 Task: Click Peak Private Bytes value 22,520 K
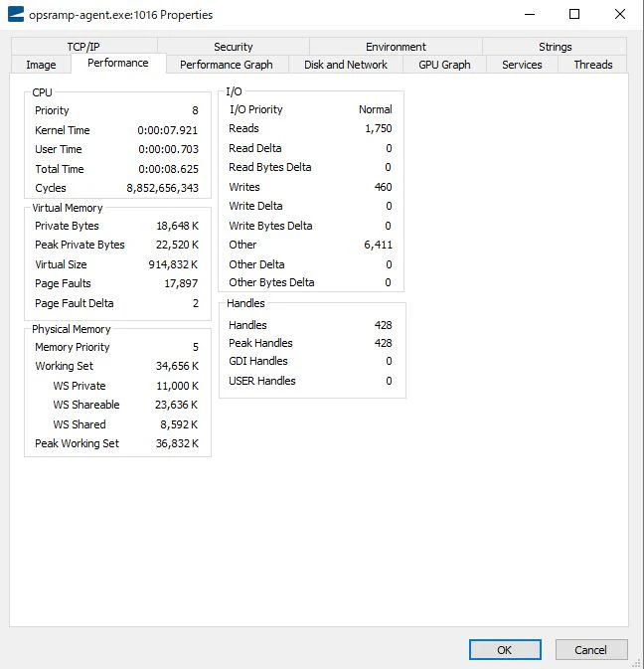[x=178, y=245]
